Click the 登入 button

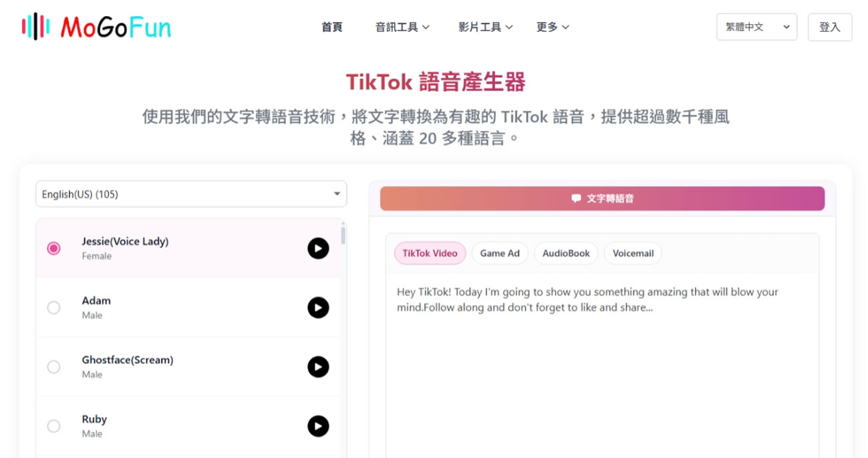click(830, 27)
